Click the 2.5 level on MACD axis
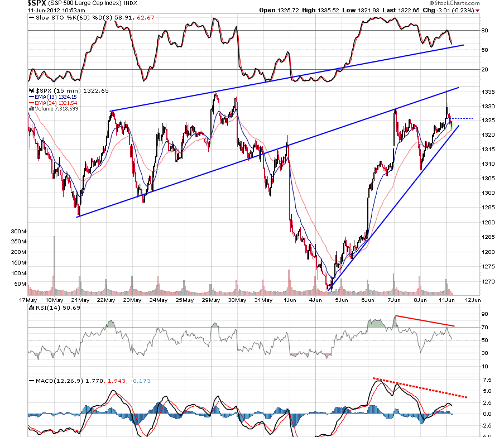Image resolution: width=504 pixels, height=437 pixels. 487,402
